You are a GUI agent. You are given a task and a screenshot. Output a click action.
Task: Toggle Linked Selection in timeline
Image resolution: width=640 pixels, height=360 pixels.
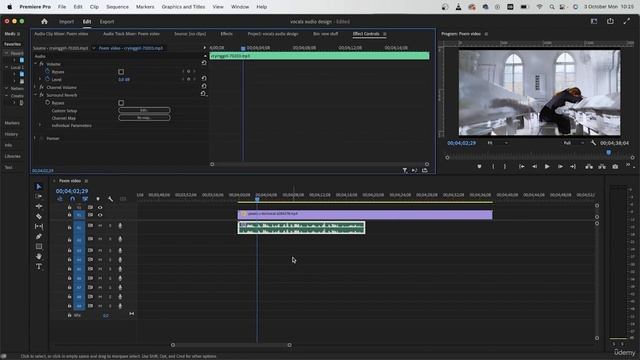point(85,199)
